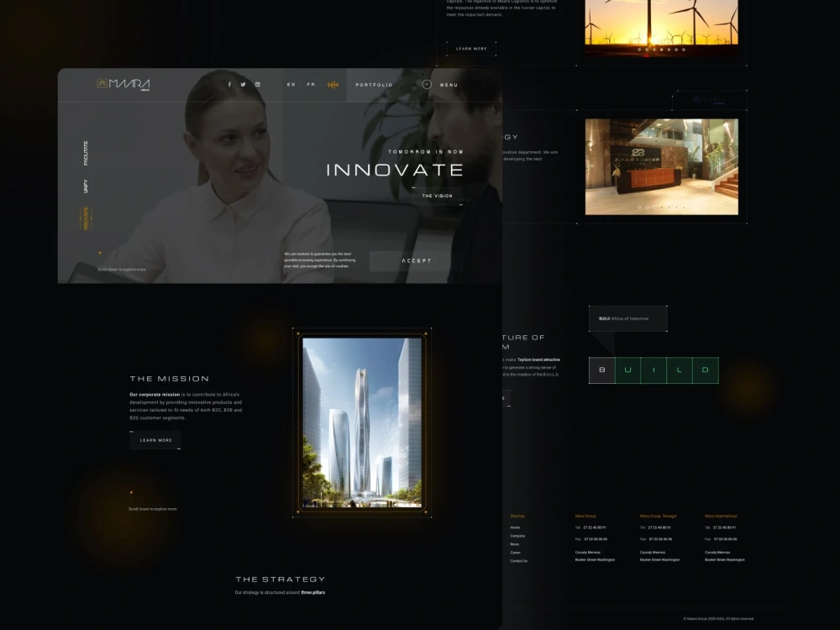Click the copyright notice in footer
This screenshot has width=840, height=630.
point(718,619)
